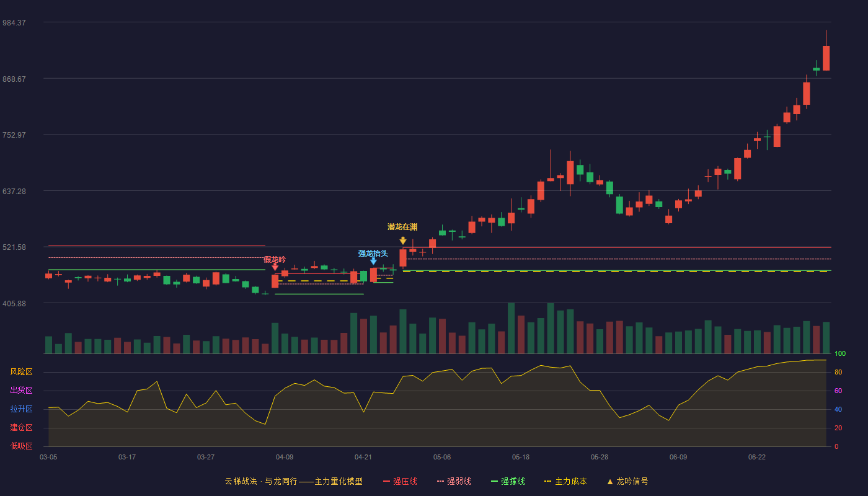The height and width of the screenshot is (496, 868).
Task: Toggle the 龙吟信号 legend item
Action: coord(627,481)
